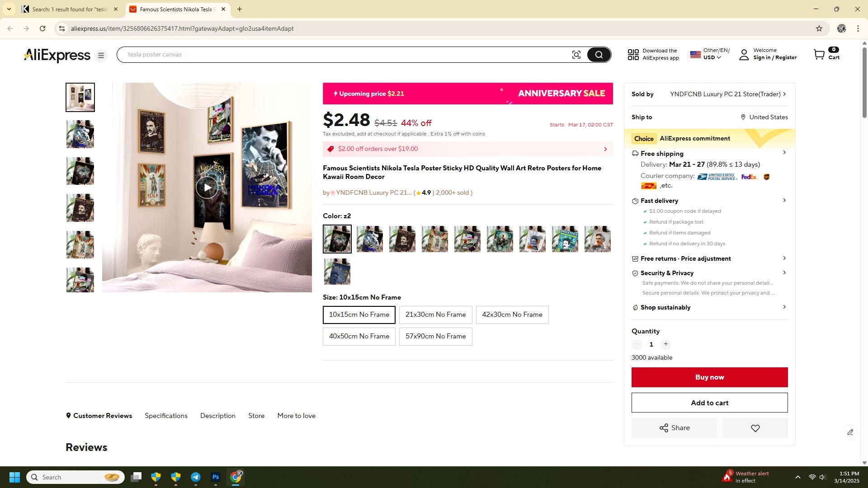Viewport: 868px width, 488px height.
Task: Open Photoshop from the taskbar
Action: point(216,477)
